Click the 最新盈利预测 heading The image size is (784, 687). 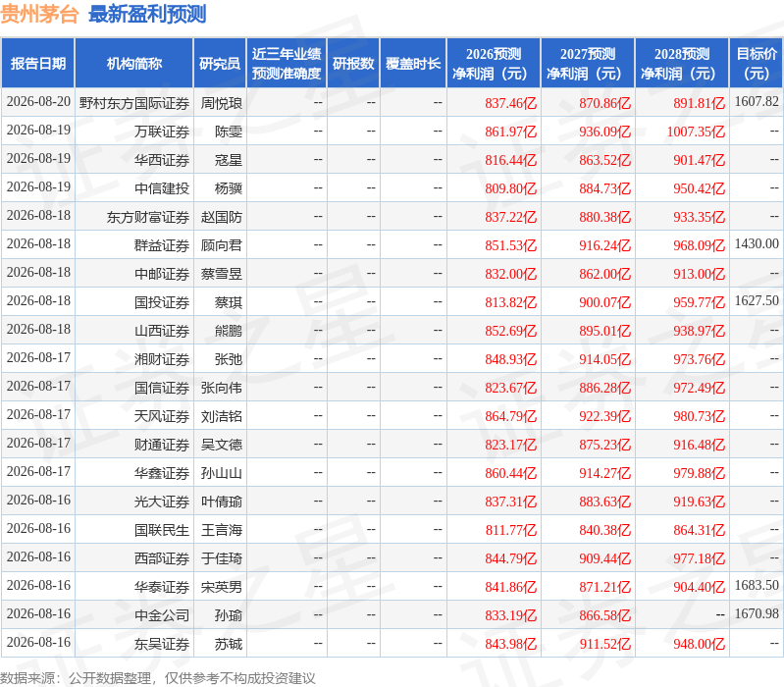147,14
